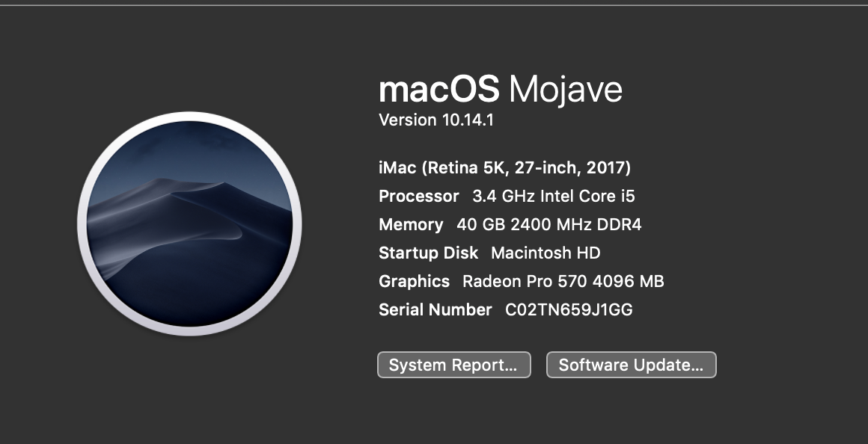Select the 40 GB 2400 MHz DDR4 text
868x444 pixels.
548,224
